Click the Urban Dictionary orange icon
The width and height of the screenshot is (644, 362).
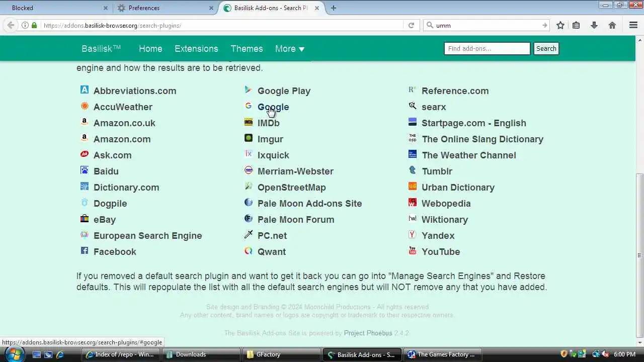tap(413, 187)
